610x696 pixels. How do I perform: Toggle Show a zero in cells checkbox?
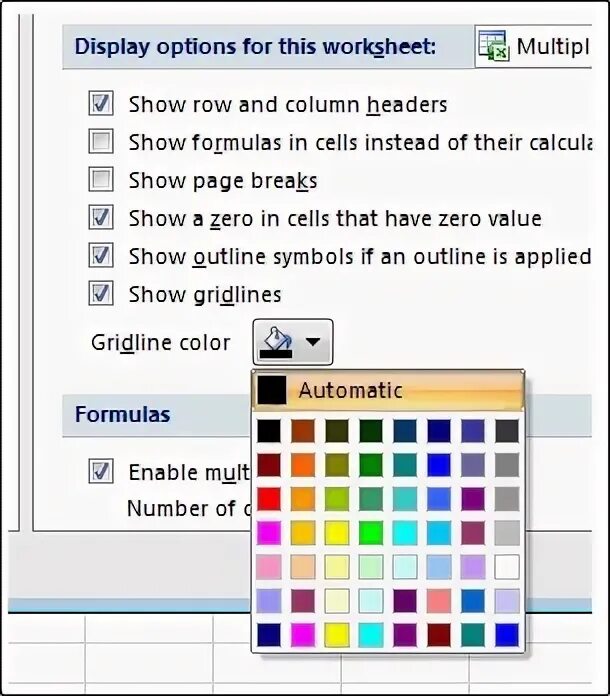(x=101, y=218)
